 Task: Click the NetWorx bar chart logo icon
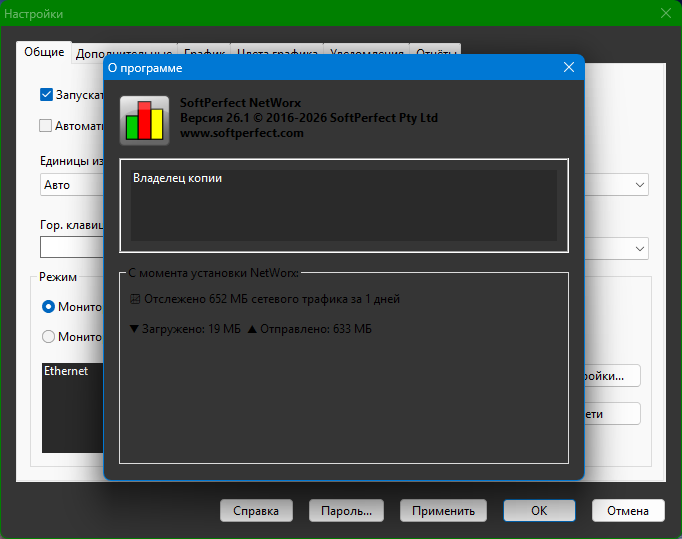pyautogui.click(x=144, y=120)
